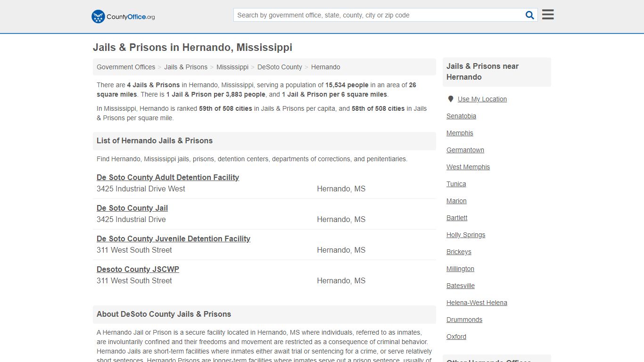Select Batesville nearby city
The image size is (644, 362).
[x=461, y=286]
